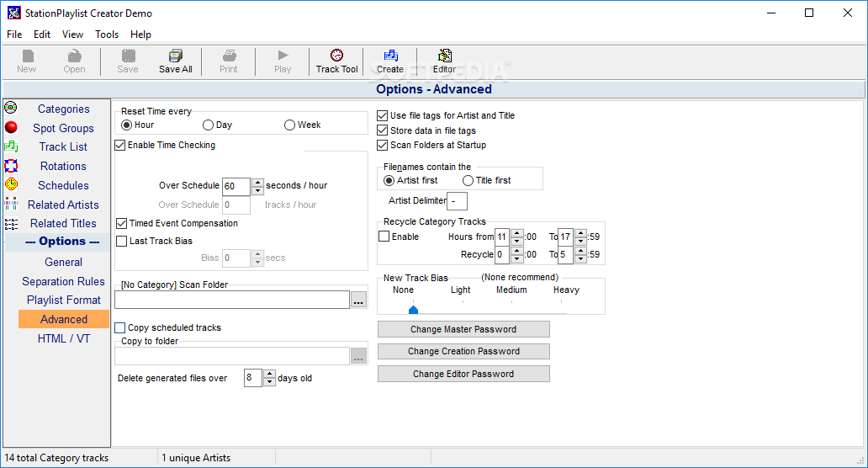Viewport: 868px width, 468px height.
Task: Click Change Creation Password button
Action: tap(464, 351)
